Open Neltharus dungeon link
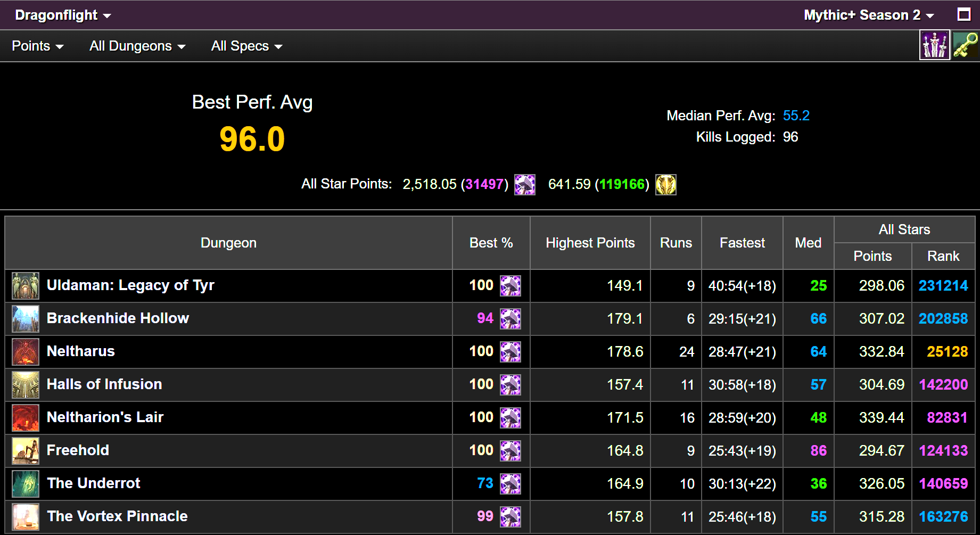The height and width of the screenshot is (535, 980). point(80,351)
